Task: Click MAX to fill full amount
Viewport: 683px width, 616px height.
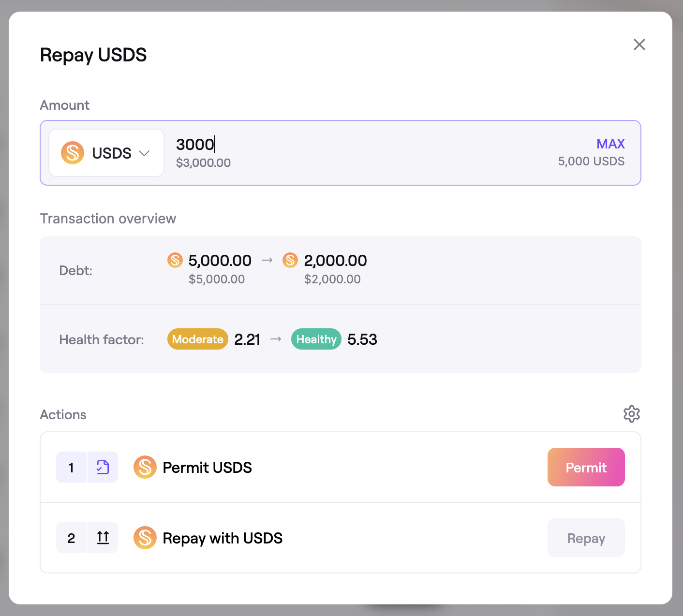Action: [x=610, y=144]
